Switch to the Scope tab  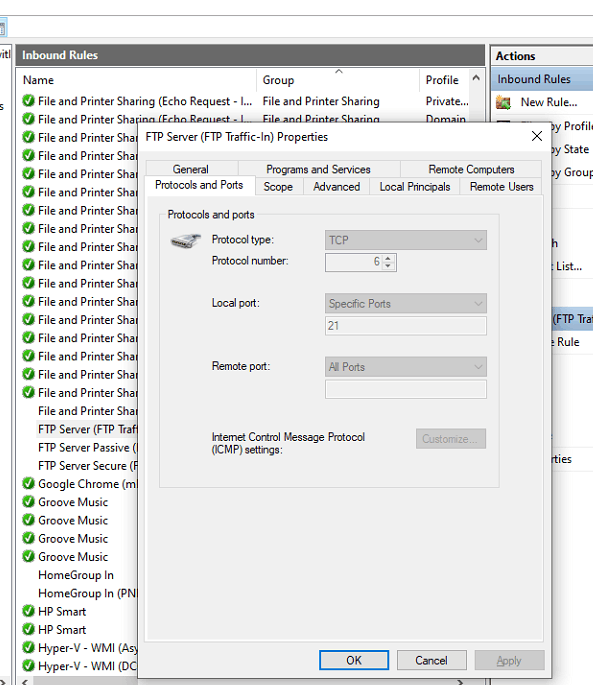tap(278, 187)
